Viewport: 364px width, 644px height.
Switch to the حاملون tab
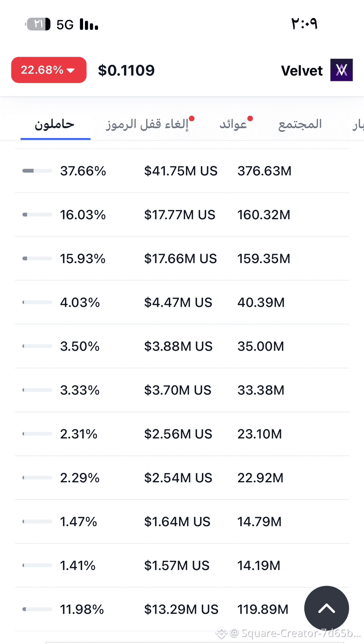pos(55,124)
